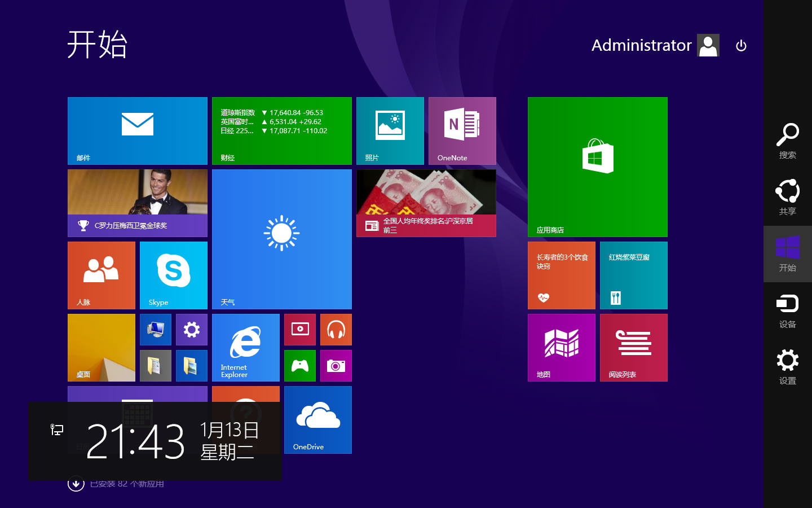Open the This PC computer small tile
812x508 pixels.
coord(156,330)
